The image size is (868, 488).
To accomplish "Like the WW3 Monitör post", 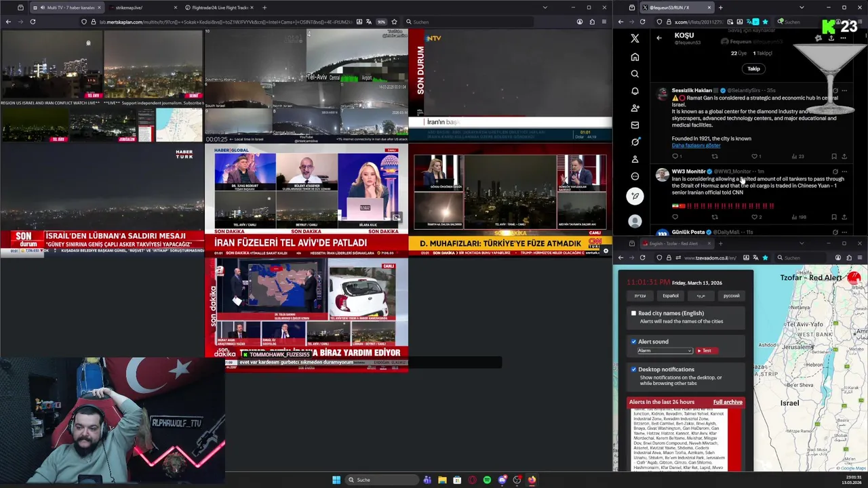I will (754, 217).
